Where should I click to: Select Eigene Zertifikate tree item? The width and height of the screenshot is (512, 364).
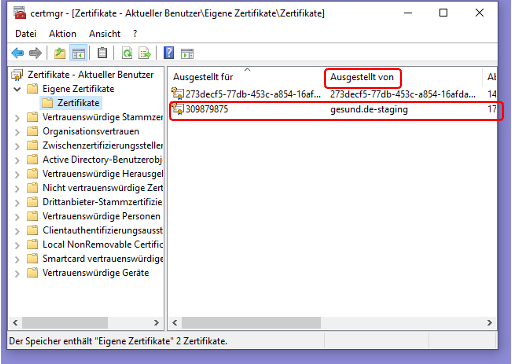click(x=78, y=89)
